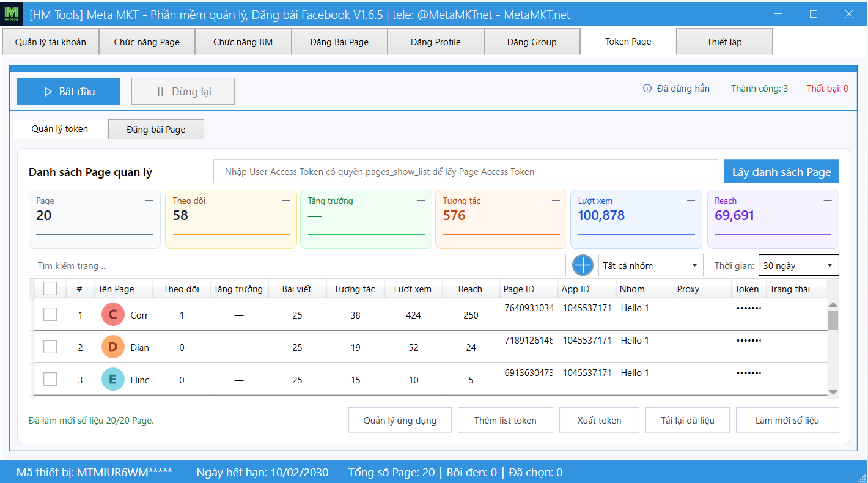The image size is (868, 483).
Task: Sort by the Lượt xem column header
Action: click(413, 289)
